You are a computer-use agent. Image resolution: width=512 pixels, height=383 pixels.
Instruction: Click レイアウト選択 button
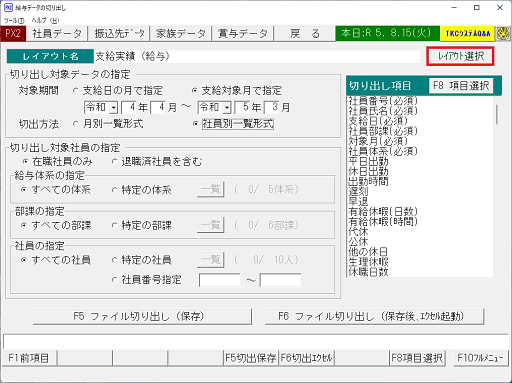[460, 56]
